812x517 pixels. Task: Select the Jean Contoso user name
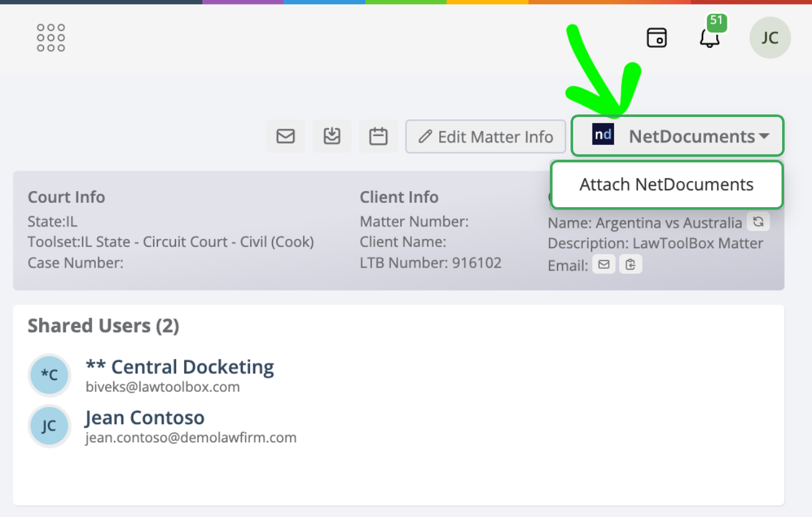click(x=145, y=417)
